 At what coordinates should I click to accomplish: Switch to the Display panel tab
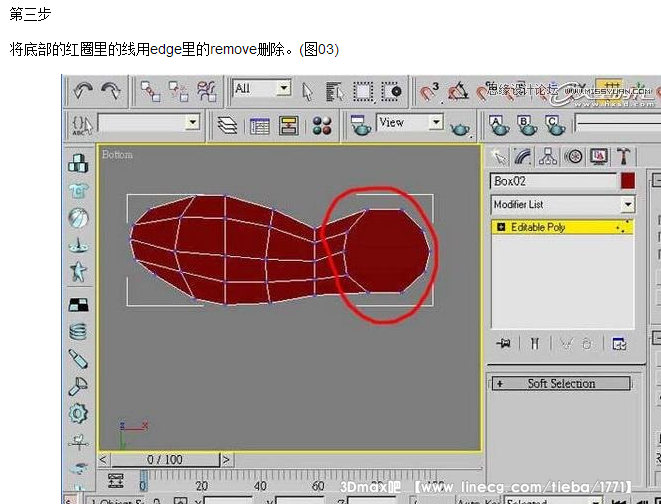coord(599,157)
